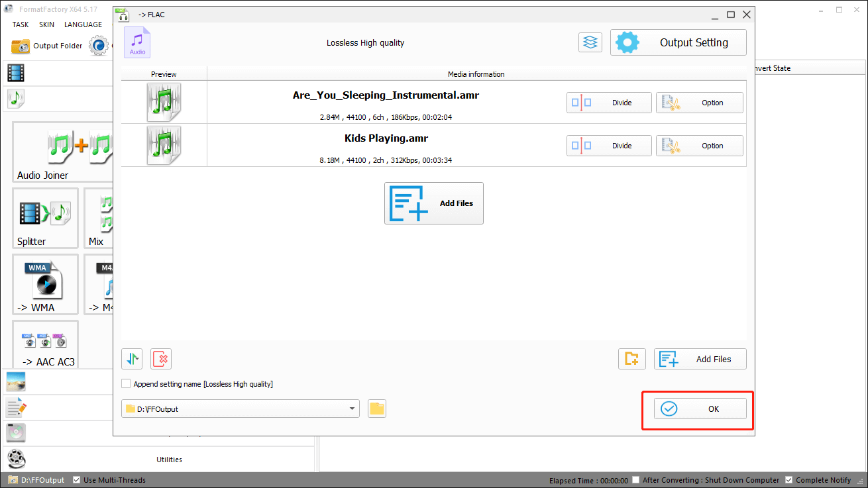868x488 pixels.
Task: Browse for output folder icon
Action: pos(377,409)
